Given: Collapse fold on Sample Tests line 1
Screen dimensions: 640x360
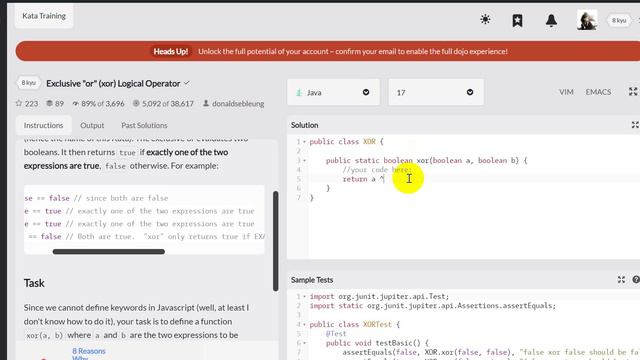Looking at the screenshot, I should tap(304, 297).
